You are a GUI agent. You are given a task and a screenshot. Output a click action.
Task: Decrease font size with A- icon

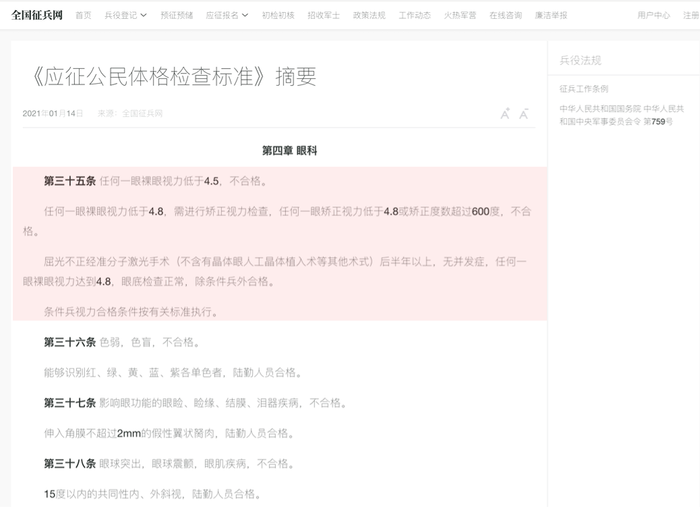click(x=524, y=114)
